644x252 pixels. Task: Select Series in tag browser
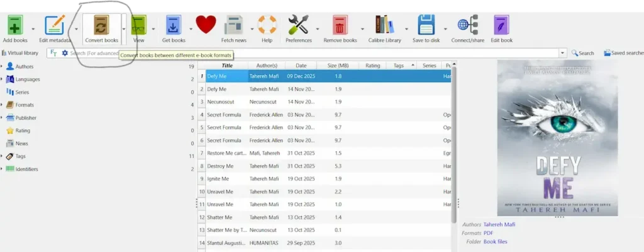22,92
